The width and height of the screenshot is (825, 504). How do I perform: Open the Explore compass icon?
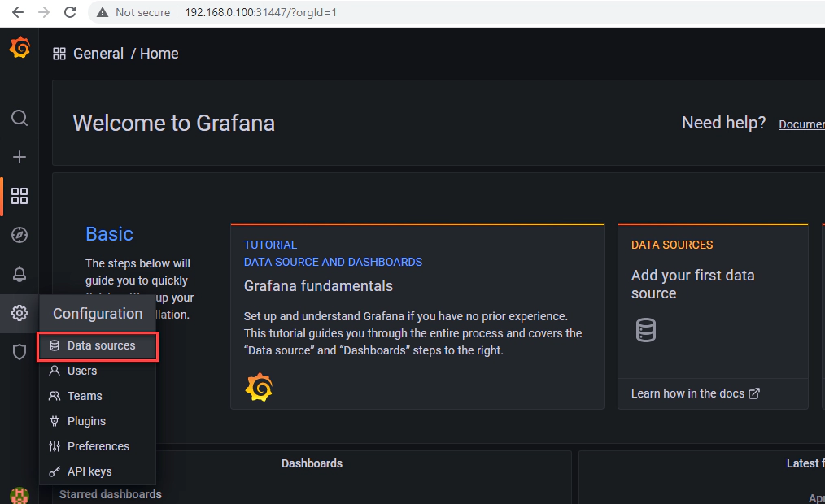coord(20,235)
